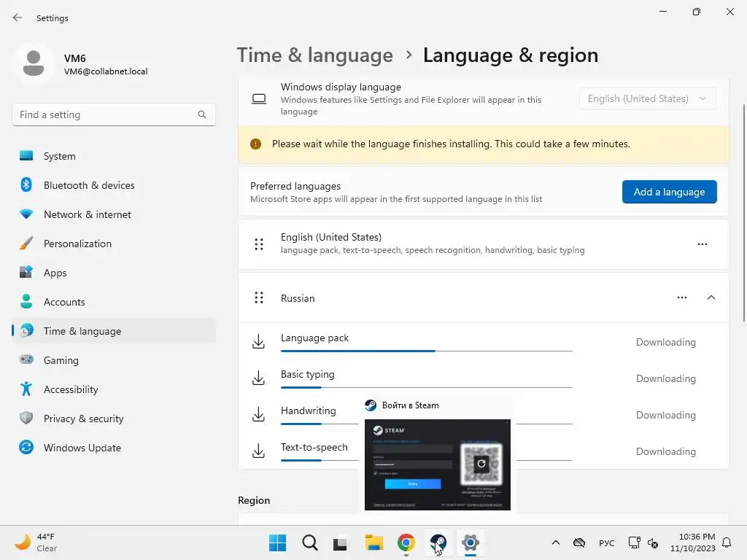Focus the Find a setting box
Viewport: 747px width, 560px height.
[114, 114]
